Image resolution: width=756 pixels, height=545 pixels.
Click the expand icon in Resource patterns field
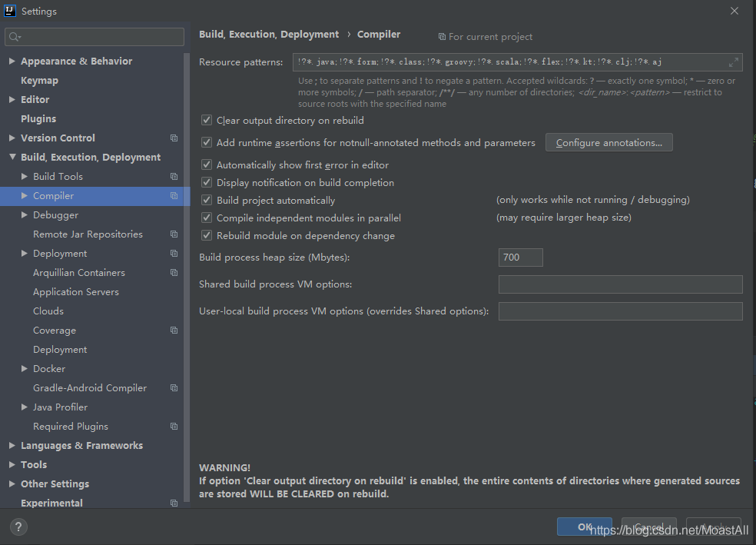[734, 62]
